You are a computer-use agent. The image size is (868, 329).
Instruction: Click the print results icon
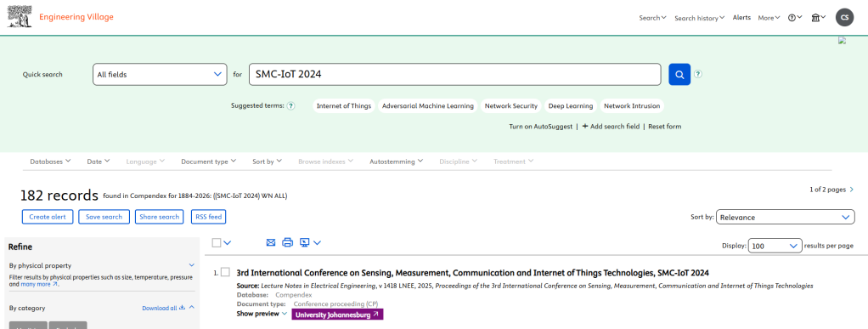[x=287, y=242]
